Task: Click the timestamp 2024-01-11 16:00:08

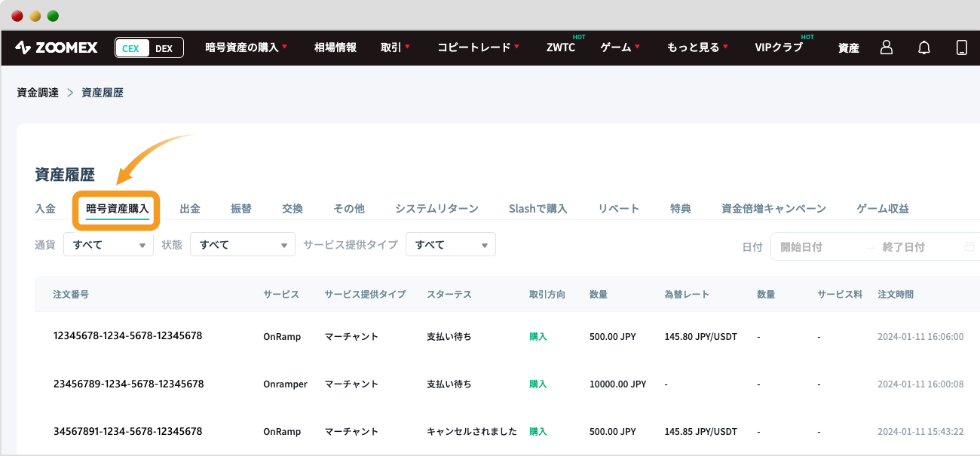Action: (920, 384)
